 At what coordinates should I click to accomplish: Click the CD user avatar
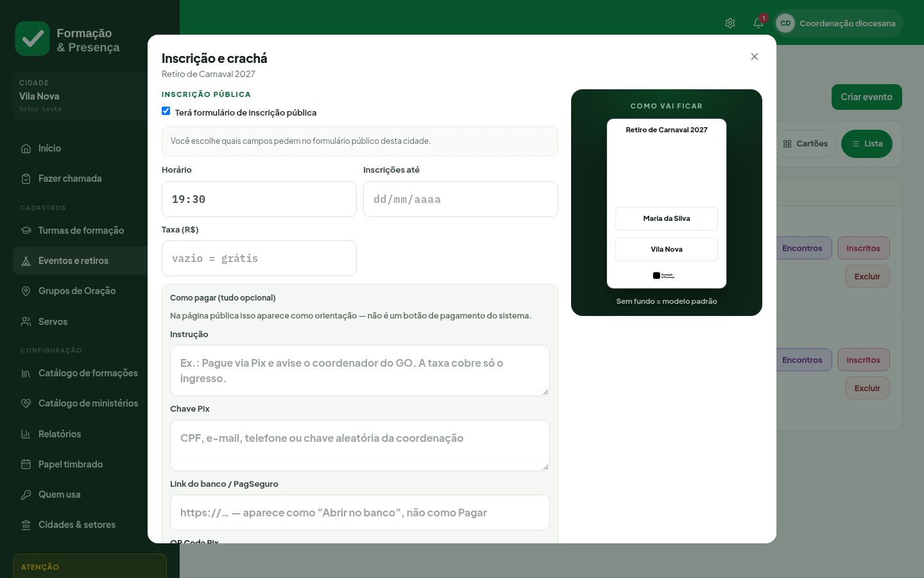point(785,23)
